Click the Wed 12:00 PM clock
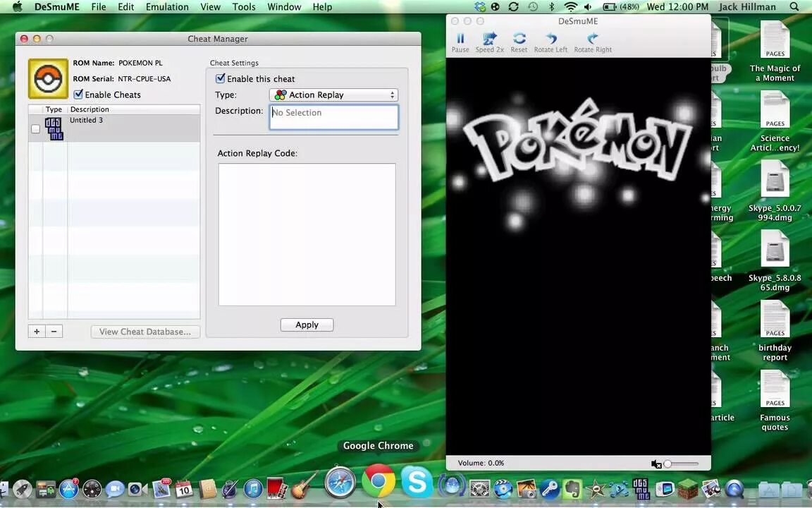 677,7
